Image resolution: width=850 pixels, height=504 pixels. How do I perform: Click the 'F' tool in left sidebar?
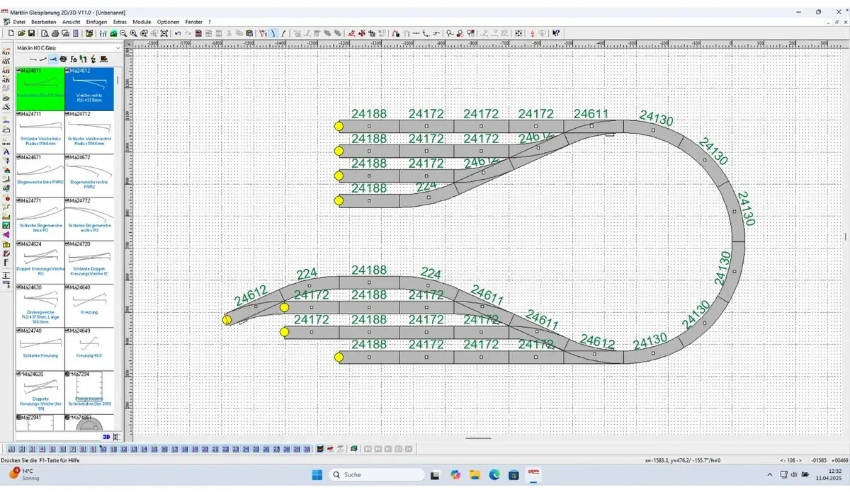coord(6,262)
